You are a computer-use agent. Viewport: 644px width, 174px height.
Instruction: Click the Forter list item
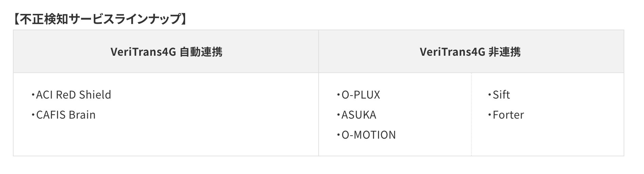(x=508, y=115)
